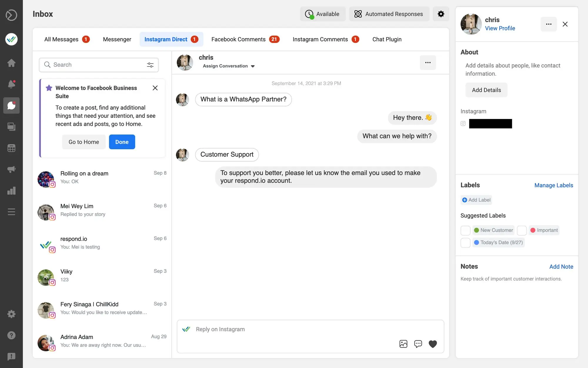This screenshot has height=368, width=588.
Task: Open the conversation more options ellipsis
Action: (428, 62)
